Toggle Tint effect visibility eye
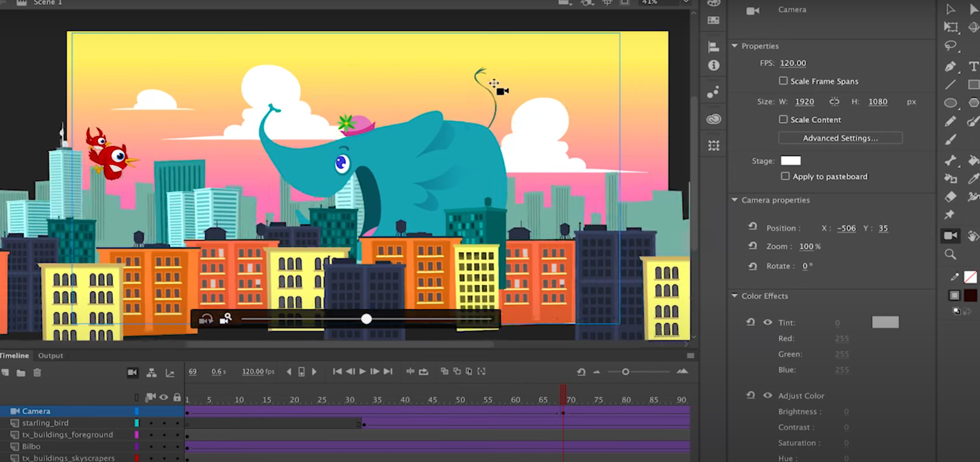The width and height of the screenshot is (980, 462). pos(768,322)
